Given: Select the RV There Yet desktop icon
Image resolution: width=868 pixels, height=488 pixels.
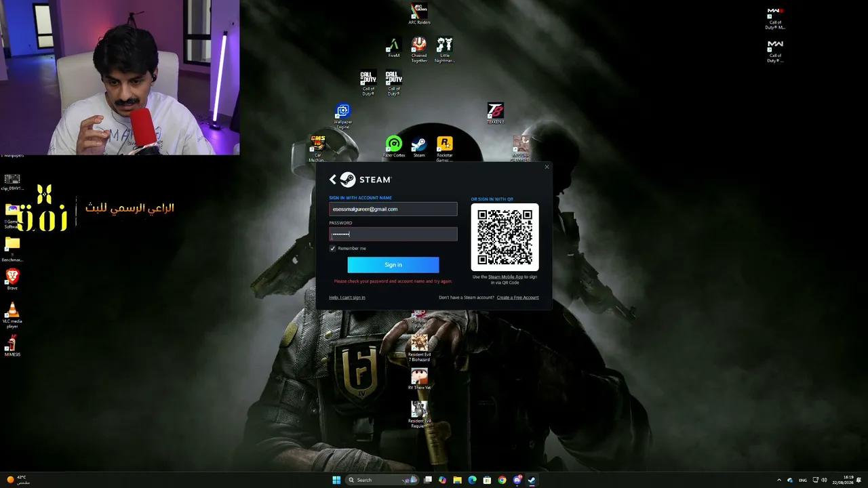Looking at the screenshot, I should 419,378.
